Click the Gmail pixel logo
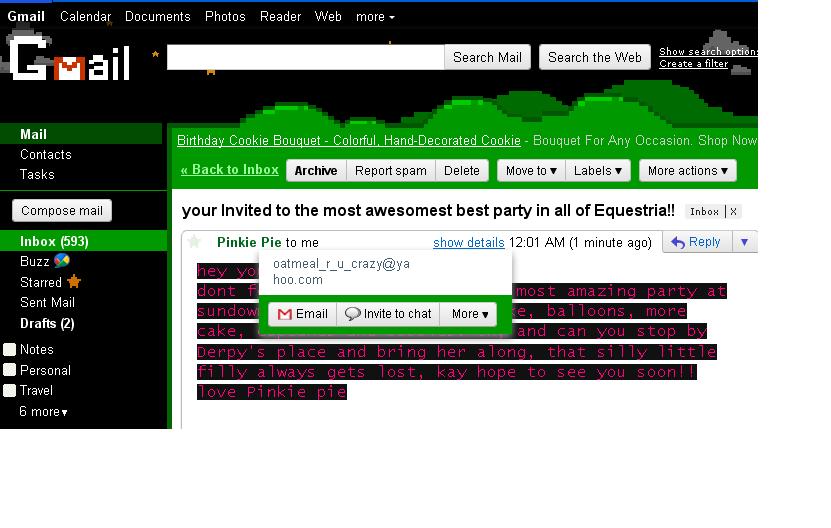 (69, 59)
